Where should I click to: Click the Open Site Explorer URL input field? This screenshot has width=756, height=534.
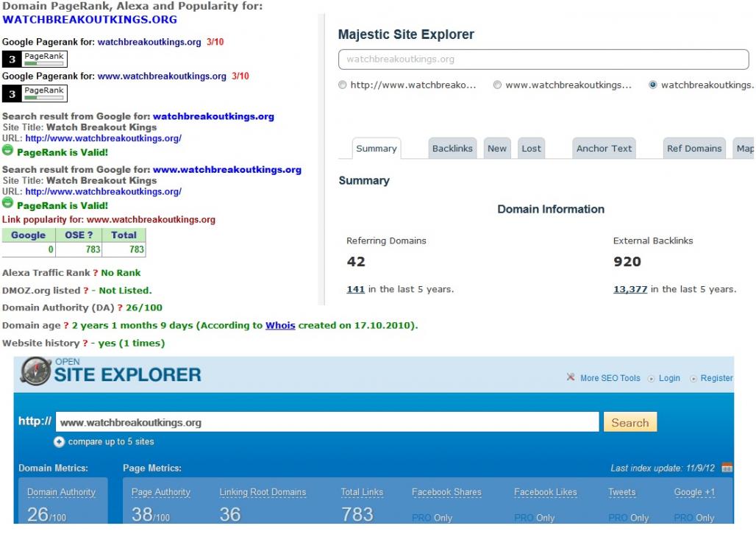pos(327,422)
